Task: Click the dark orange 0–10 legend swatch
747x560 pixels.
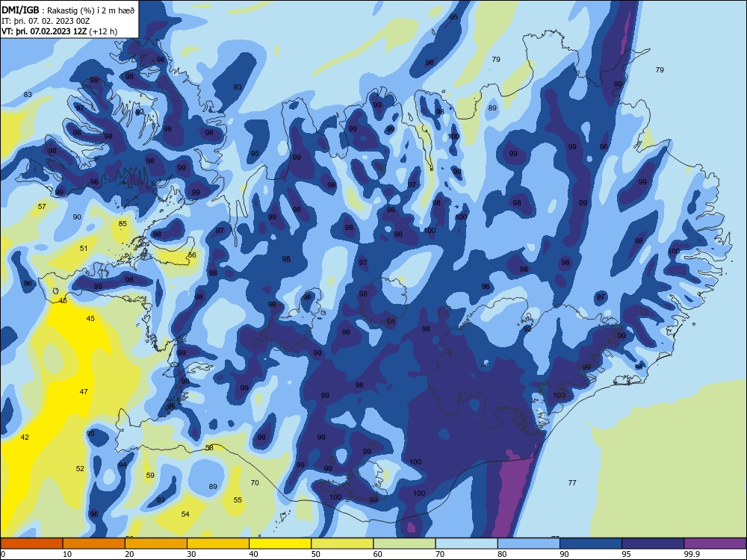Action: pos(31,544)
